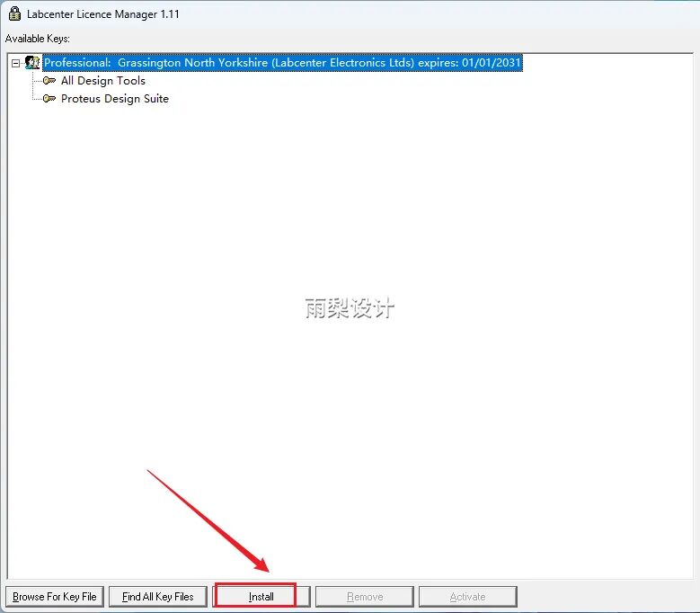
Task: Click the greyed-out Remove button
Action: point(365,597)
